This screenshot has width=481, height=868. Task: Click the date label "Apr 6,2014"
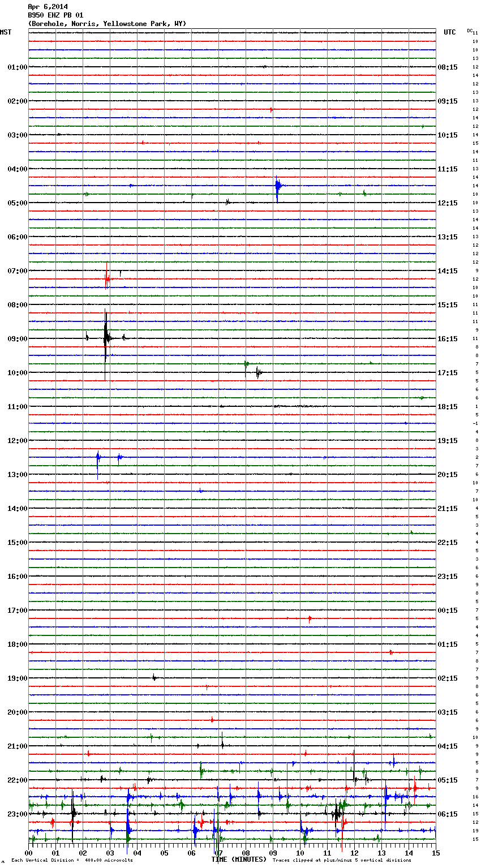[x=48, y=7]
